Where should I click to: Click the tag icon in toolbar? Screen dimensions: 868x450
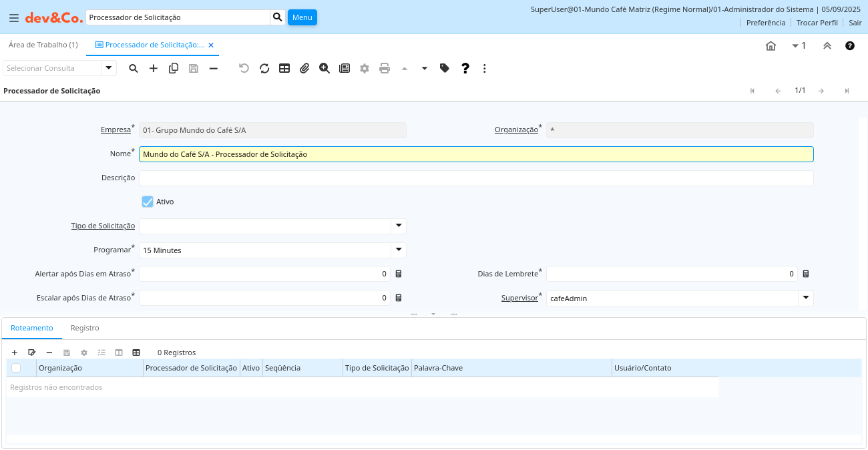click(445, 68)
